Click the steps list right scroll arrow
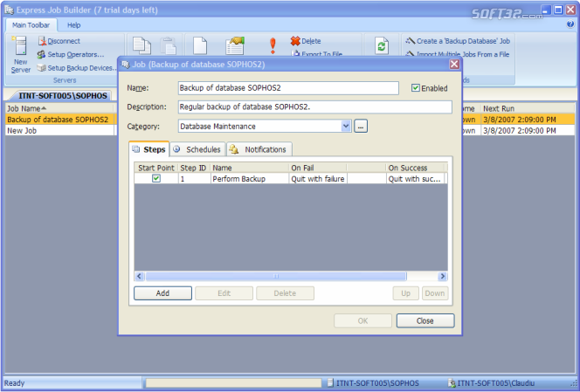This screenshot has width=580, height=392. tap(442, 276)
